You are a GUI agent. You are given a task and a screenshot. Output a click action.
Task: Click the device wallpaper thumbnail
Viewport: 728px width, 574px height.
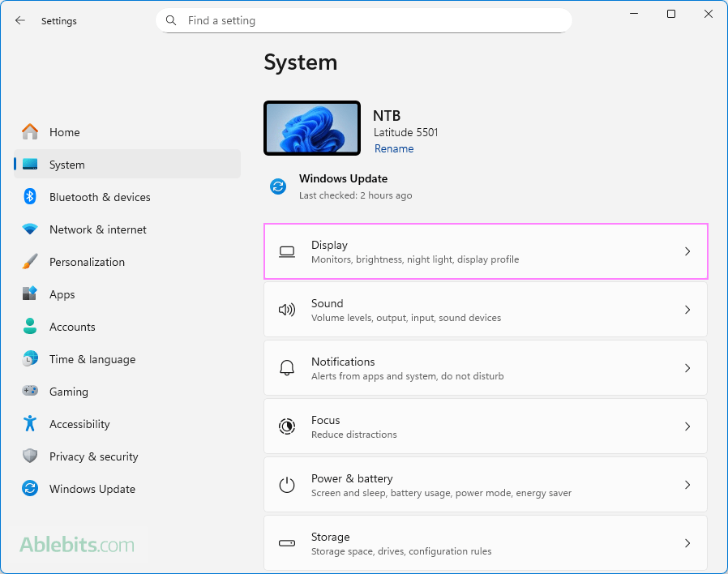tap(312, 128)
